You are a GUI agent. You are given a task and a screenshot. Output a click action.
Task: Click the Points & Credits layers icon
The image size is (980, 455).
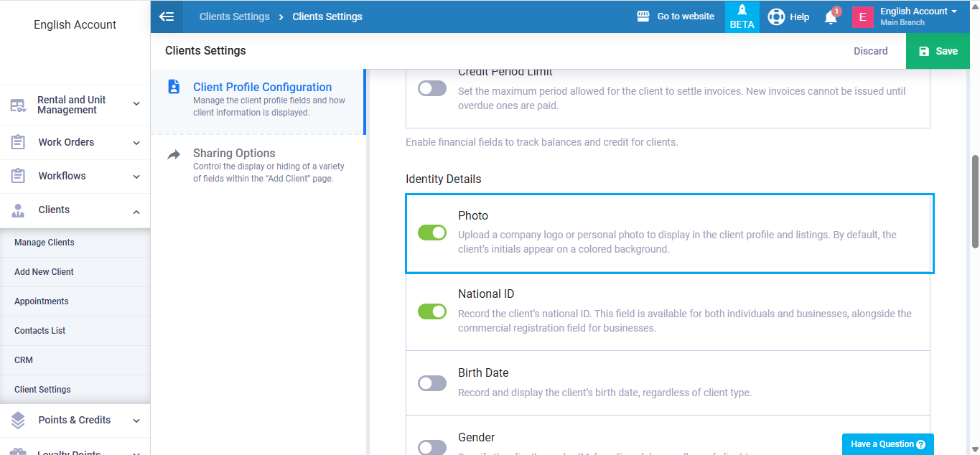[18, 420]
